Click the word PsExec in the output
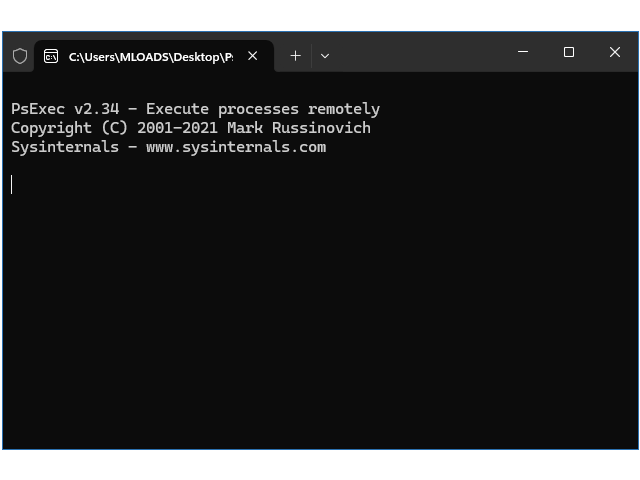This screenshot has height=480, width=640. pos(38,109)
